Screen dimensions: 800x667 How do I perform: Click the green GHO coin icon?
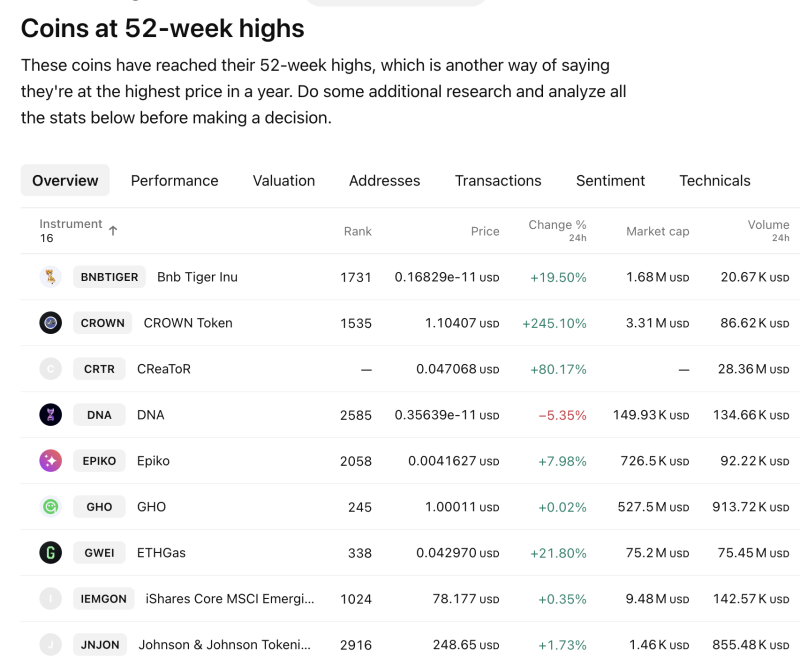tap(49, 506)
